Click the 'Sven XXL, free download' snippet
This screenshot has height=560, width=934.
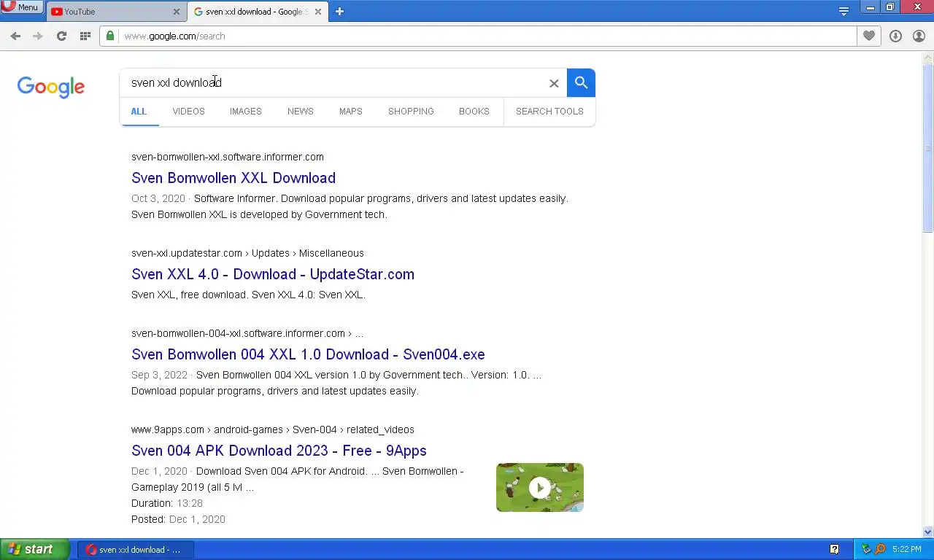coord(248,295)
